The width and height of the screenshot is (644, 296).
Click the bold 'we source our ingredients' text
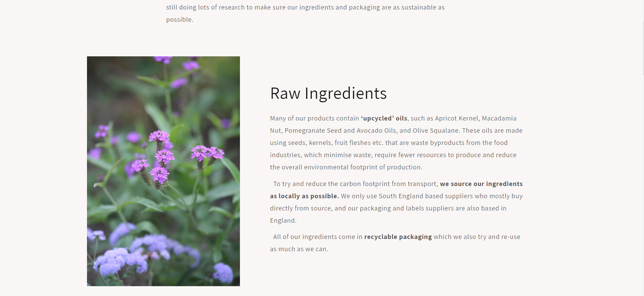(x=481, y=184)
